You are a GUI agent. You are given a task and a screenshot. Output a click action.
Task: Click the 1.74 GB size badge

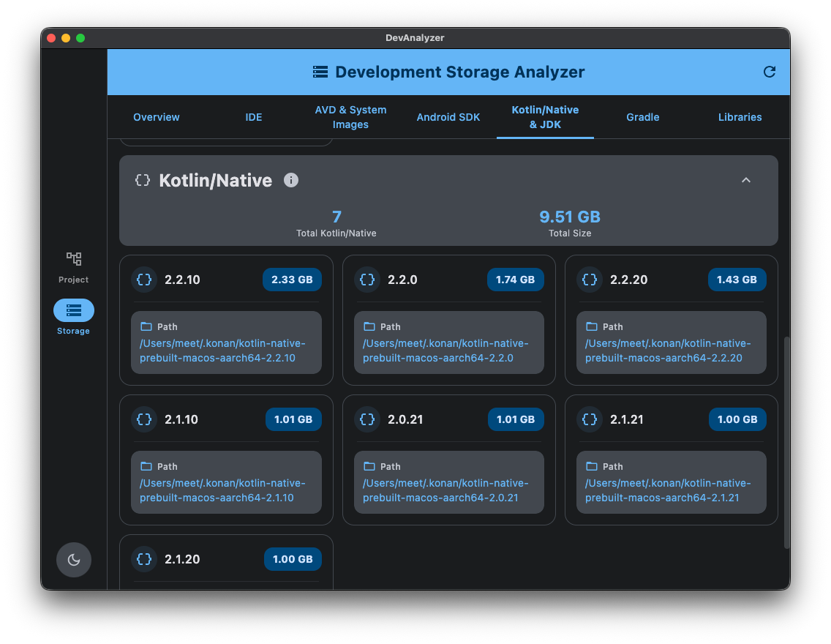coord(515,280)
